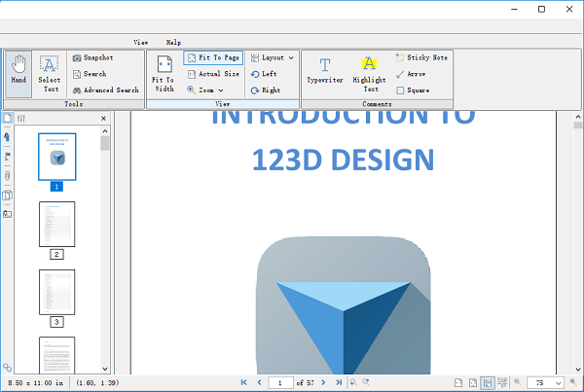This screenshot has height=392, width=584.
Task: Go to previous view in status bar
Action: point(353,382)
